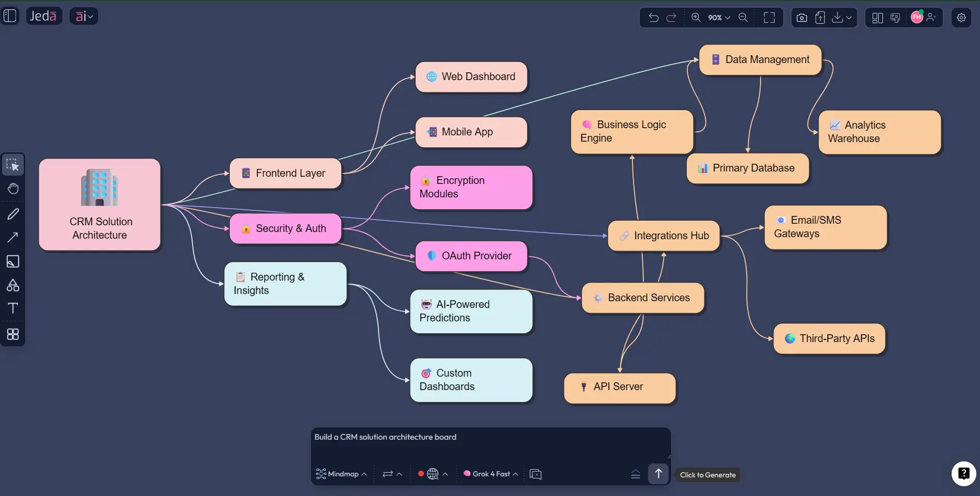Open the settings gear menu
Image resolution: width=980 pixels, height=496 pixels.
pyautogui.click(x=961, y=17)
